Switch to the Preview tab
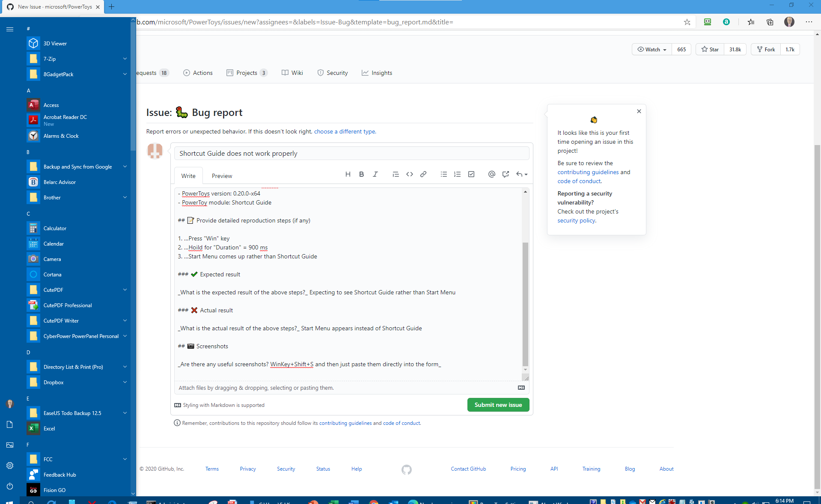 (222, 176)
